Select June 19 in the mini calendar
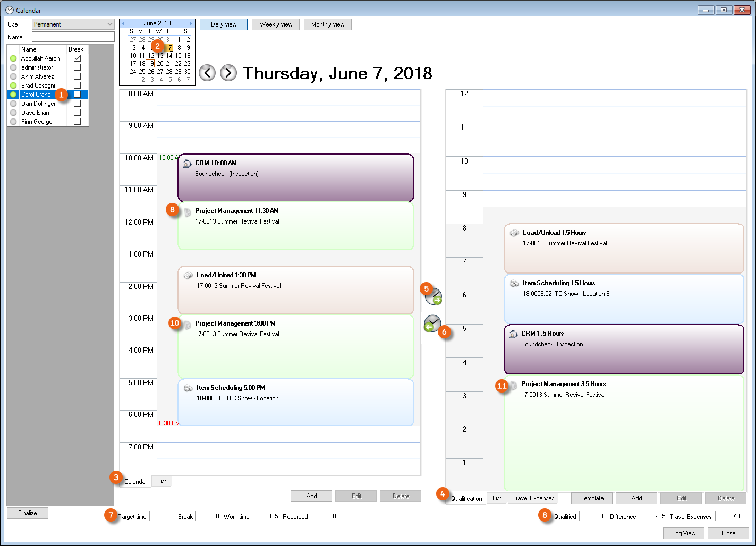This screenshot has width=756, height=546. [x=150, y=64]
